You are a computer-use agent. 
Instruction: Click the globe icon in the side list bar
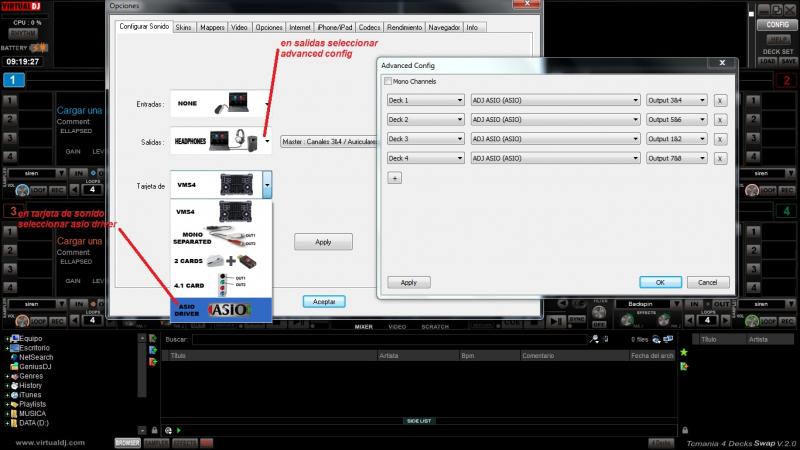click(x=168, y=431)
